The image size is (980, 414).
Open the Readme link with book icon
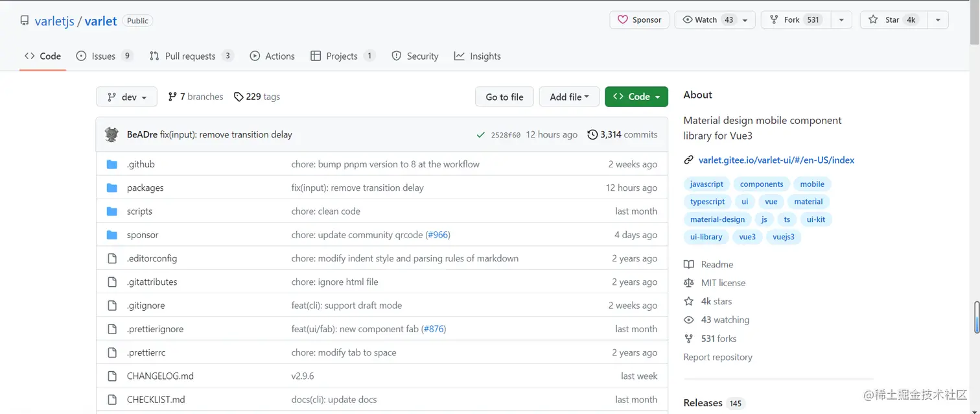pyautogui.click(x=708, y=265)
